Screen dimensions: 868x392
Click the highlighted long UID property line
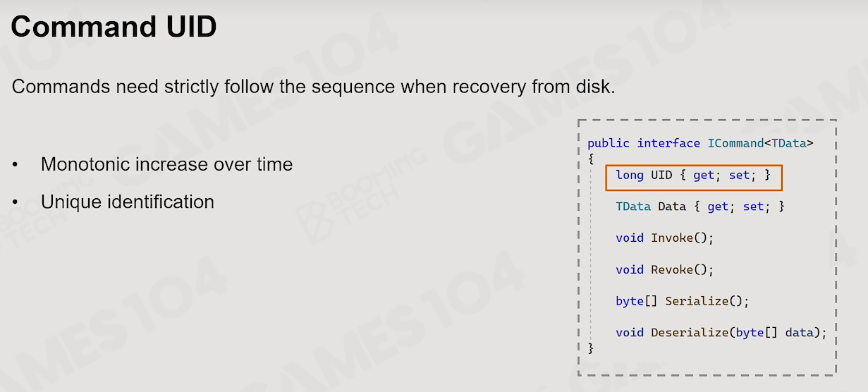tap(693, 175)
